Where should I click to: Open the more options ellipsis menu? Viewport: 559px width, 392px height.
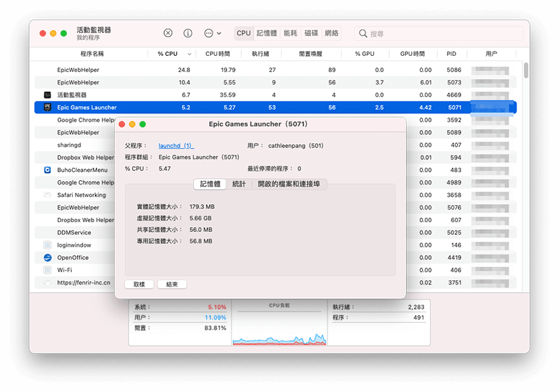point(212,33)
